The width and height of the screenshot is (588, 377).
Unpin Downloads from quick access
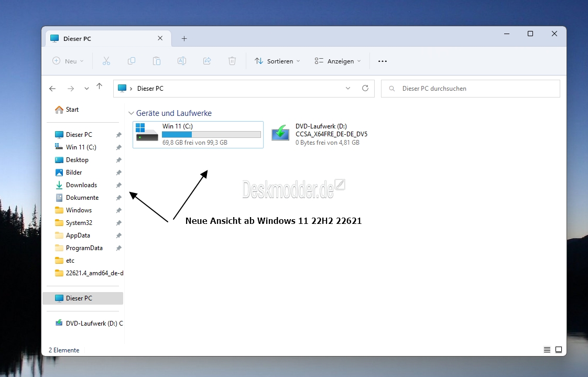click(x=119, y=185)
